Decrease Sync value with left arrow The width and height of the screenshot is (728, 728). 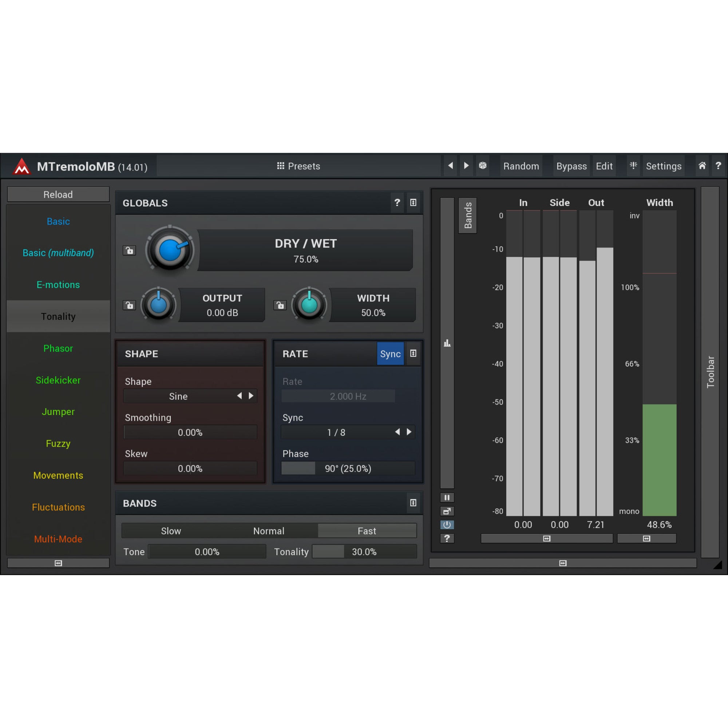tap(397, 432)
